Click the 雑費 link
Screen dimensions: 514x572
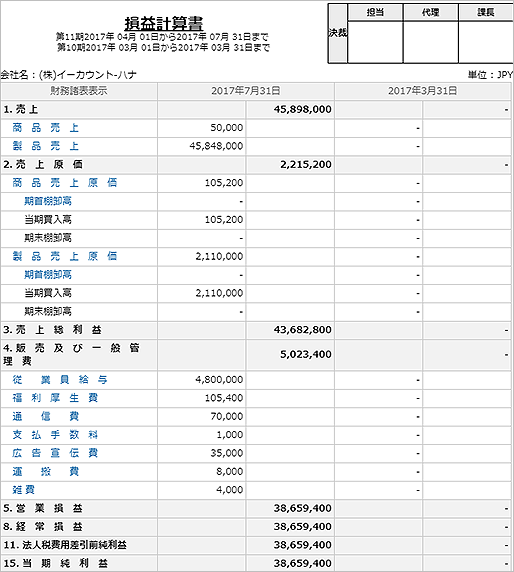click(x=23, y=490)
